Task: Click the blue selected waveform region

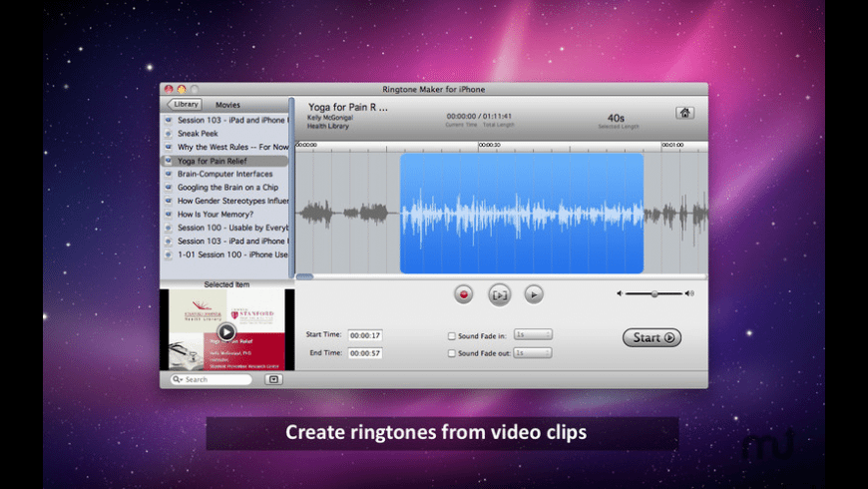Action: [x=522, y=214]
